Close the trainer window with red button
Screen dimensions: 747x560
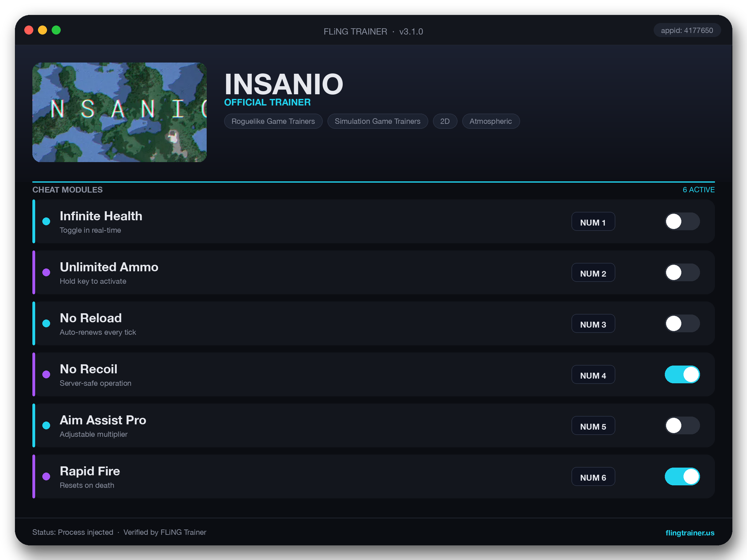[x=29, y=30]
